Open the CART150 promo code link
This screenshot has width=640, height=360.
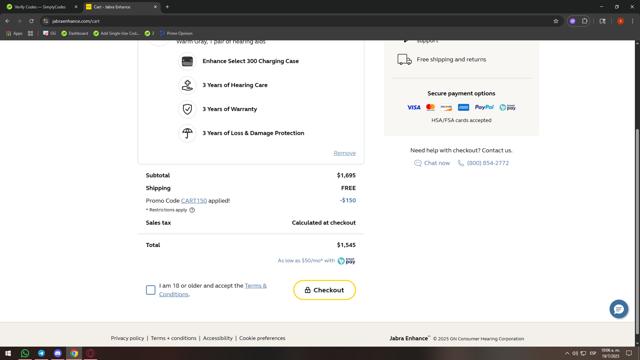tap(194, 201)
